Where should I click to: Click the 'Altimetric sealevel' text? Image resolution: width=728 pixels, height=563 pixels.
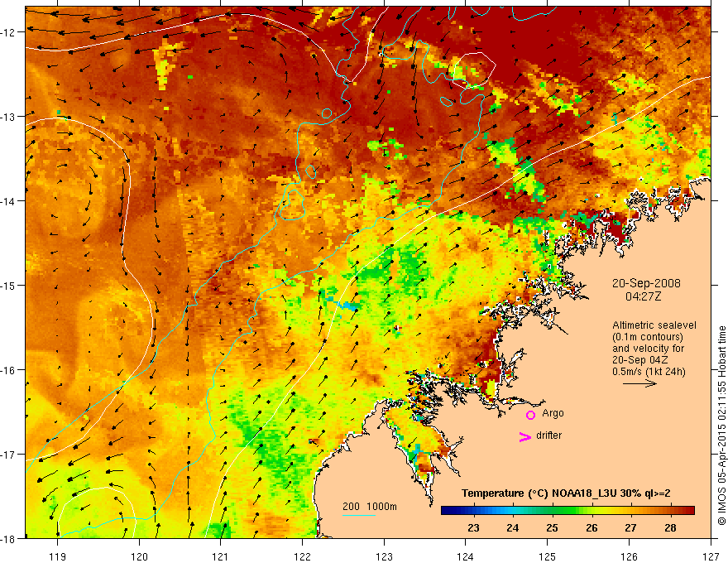pos(654,325)
